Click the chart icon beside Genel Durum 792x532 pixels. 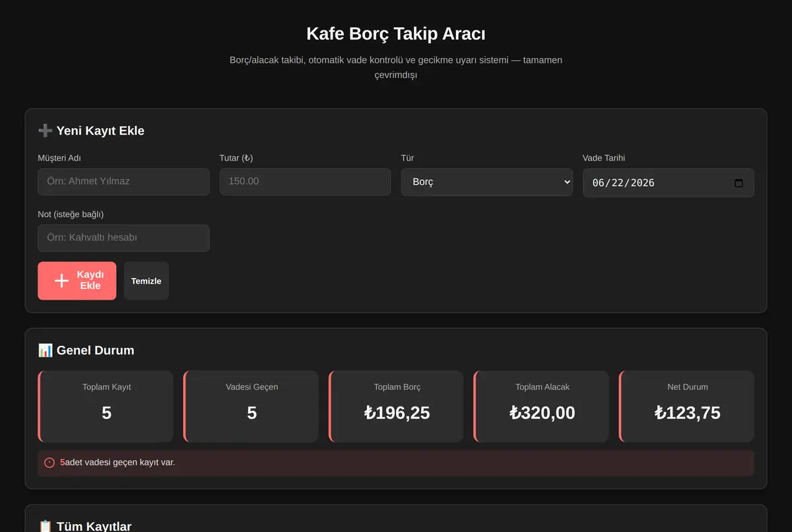[x=45, y=350]
